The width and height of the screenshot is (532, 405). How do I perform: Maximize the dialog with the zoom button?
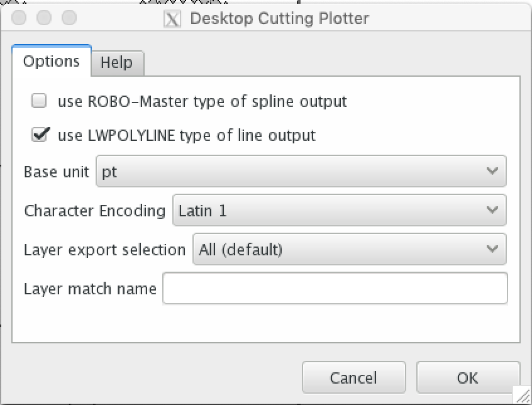coord(69,18)
